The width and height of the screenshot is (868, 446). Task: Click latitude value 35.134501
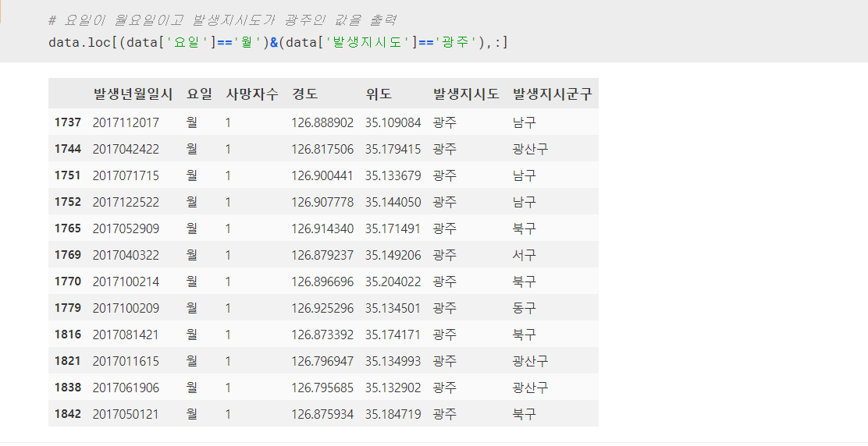pyautogui.click(x=393, y=309)
